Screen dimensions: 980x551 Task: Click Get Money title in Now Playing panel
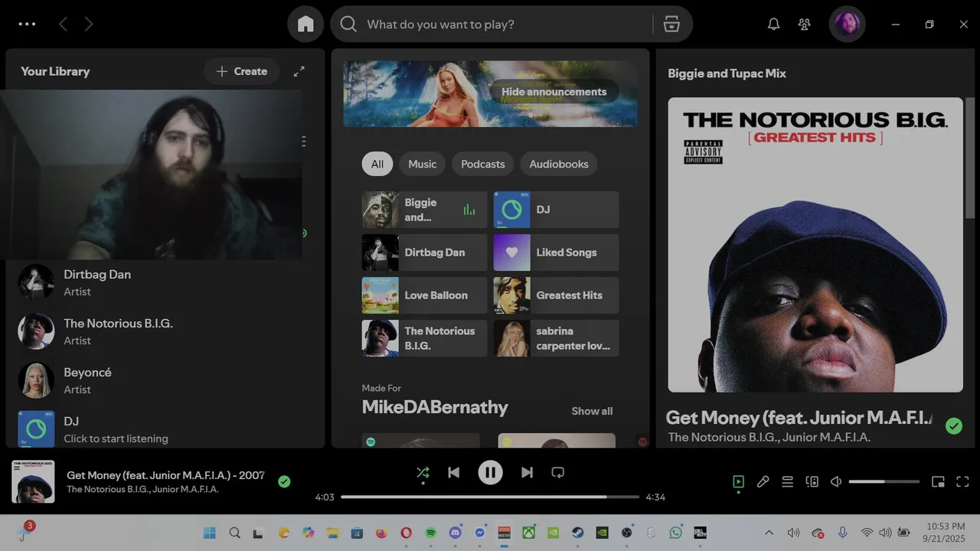coord(799,418)
